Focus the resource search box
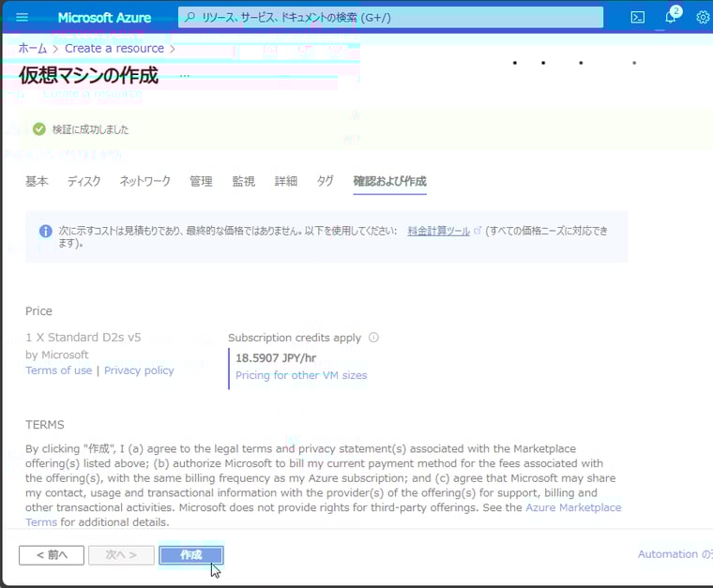Viewport: 713px width, 588px height. tap(390, 17)
